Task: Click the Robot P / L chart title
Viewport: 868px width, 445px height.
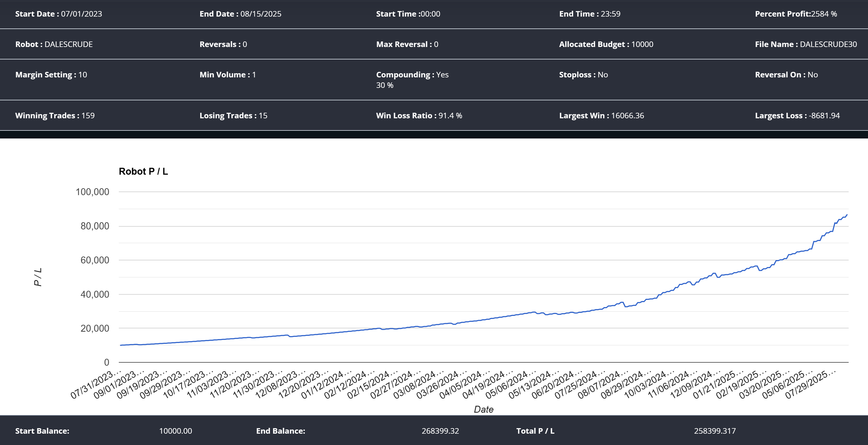Action: [x=143, y=171]
